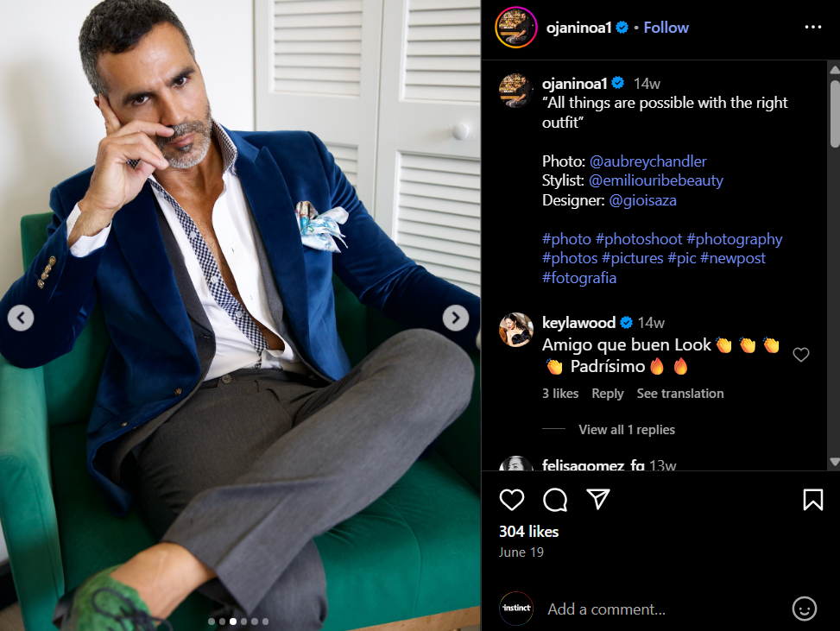Like the post with the heart icon
This screenshot has width=840, height=631.
pyautogui.click(x=512, y=500)
